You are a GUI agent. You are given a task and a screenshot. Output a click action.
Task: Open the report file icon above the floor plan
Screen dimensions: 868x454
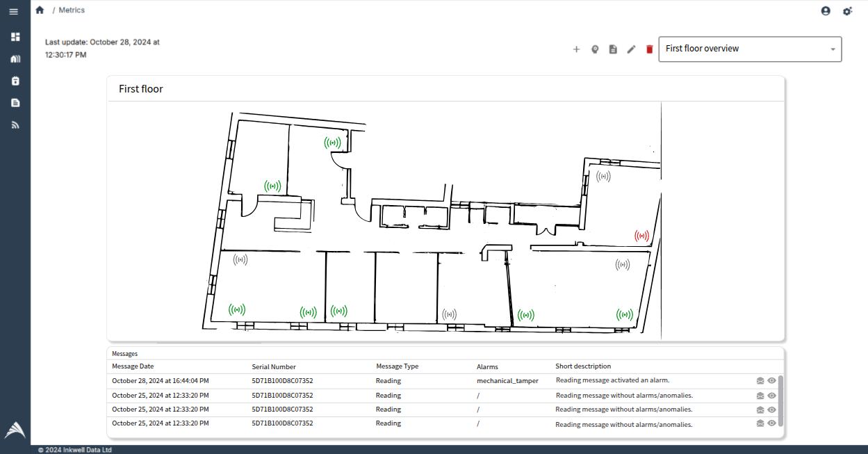coord(612,49)
